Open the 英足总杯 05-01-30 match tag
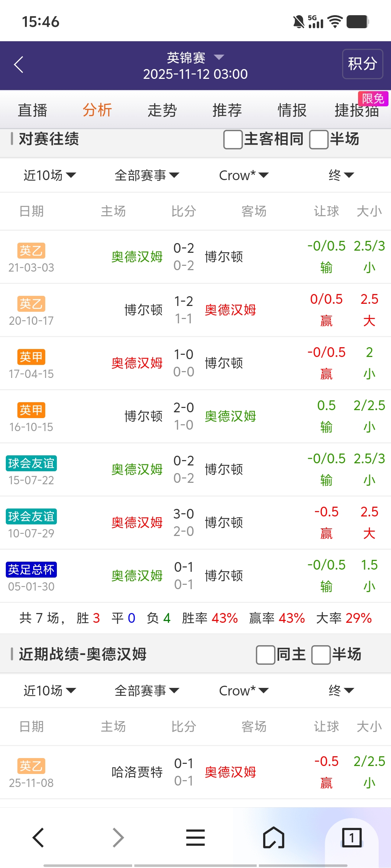 coord(31,570)
